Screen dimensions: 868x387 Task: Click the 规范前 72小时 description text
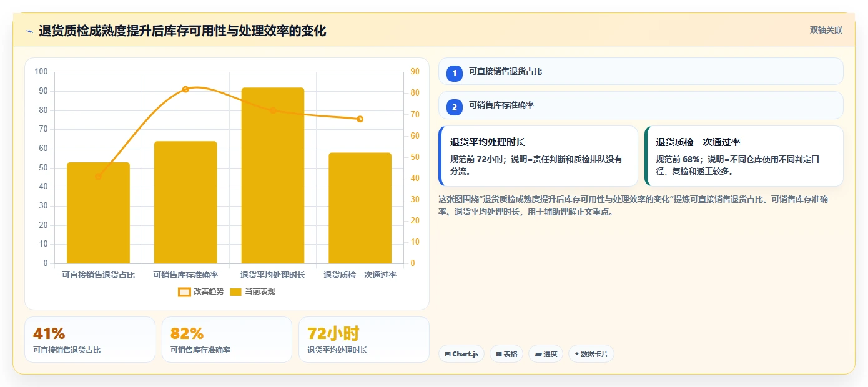click(x=536, y=165)
